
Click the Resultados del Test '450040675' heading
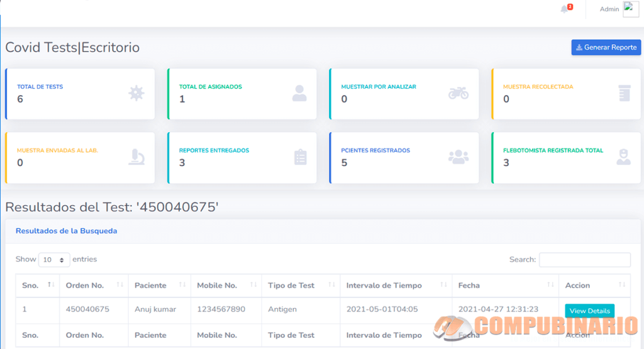[x=112, y=207]
